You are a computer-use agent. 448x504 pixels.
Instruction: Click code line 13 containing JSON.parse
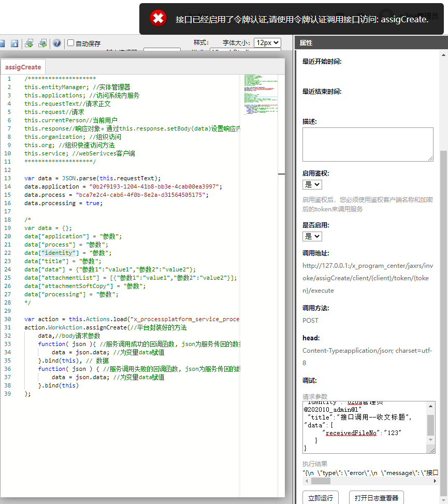click(x=92, y=178)
